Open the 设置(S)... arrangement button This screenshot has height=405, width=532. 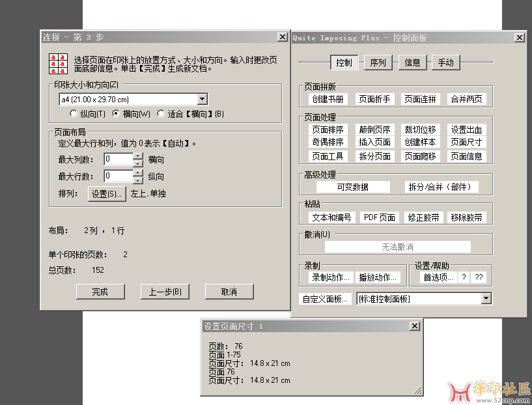pyautogui.click(x=107, y=194)
